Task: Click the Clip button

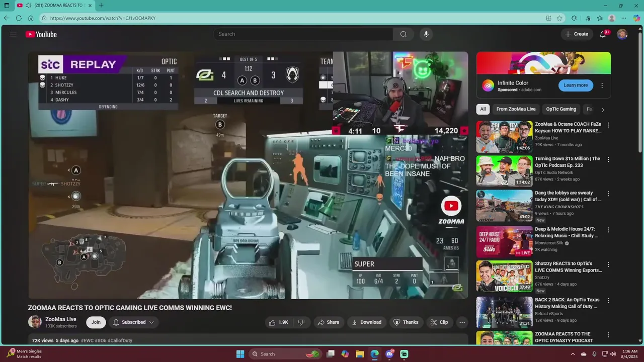Action: [x=439, y=322]
